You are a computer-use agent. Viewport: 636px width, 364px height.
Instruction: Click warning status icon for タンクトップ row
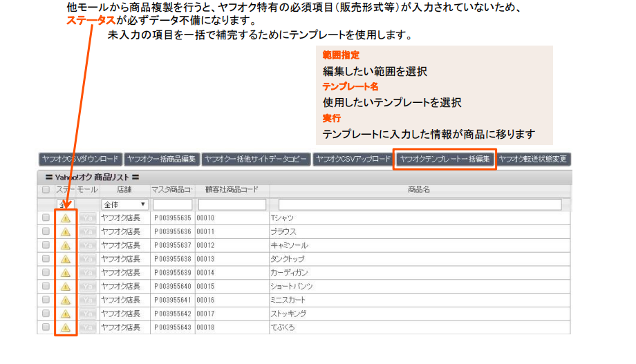66,259
